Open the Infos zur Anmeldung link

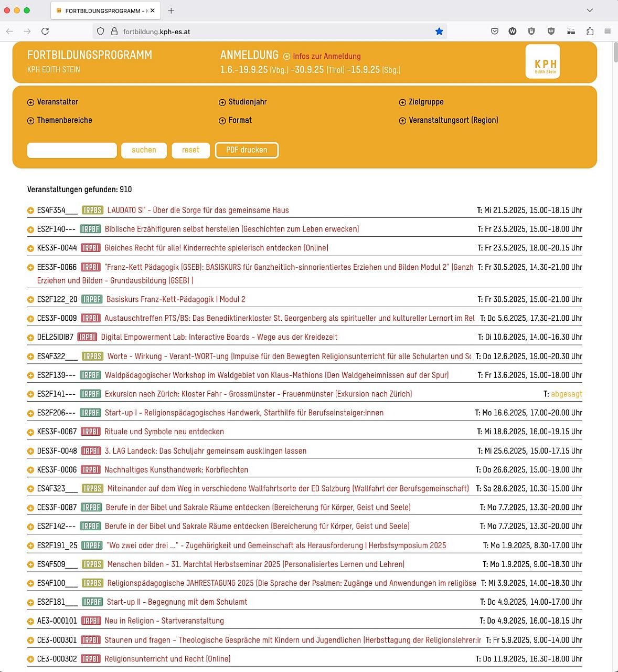point(326,56)
